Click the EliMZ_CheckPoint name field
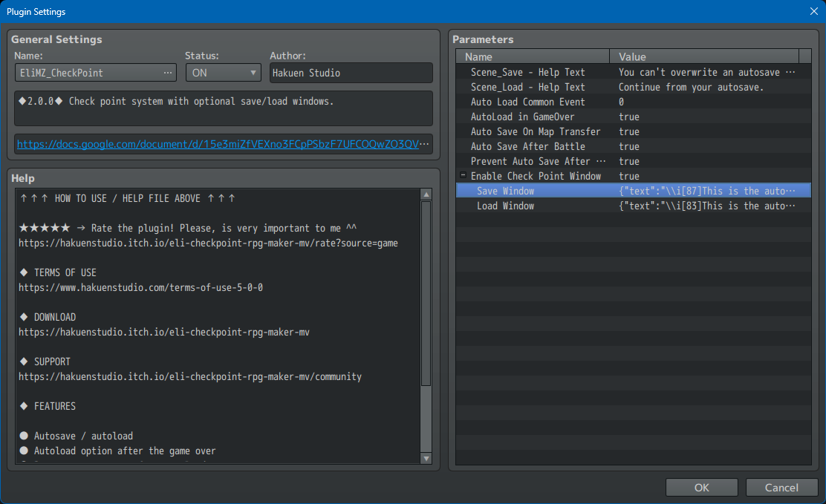The width and height of the screenshot is (826, 504). pyautogui.click(x=95, y=73)
